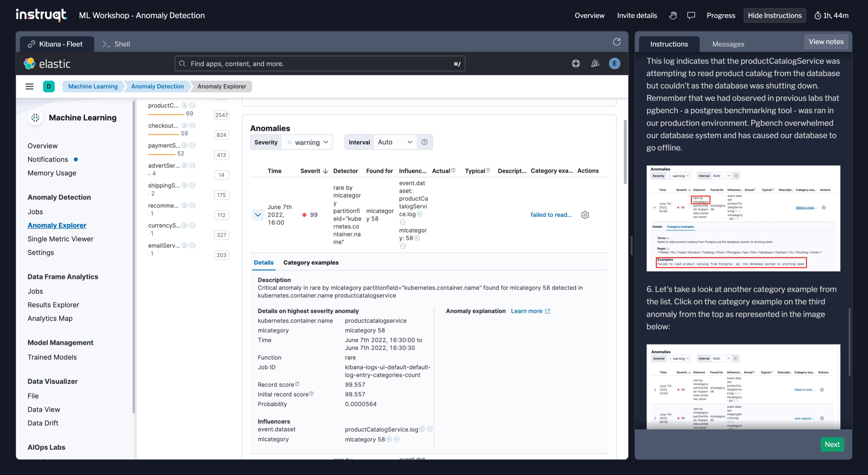Add filter plus icon next to advertSer... influencer
This screenshot has height=475, width=868.
[x=185, y=165]
